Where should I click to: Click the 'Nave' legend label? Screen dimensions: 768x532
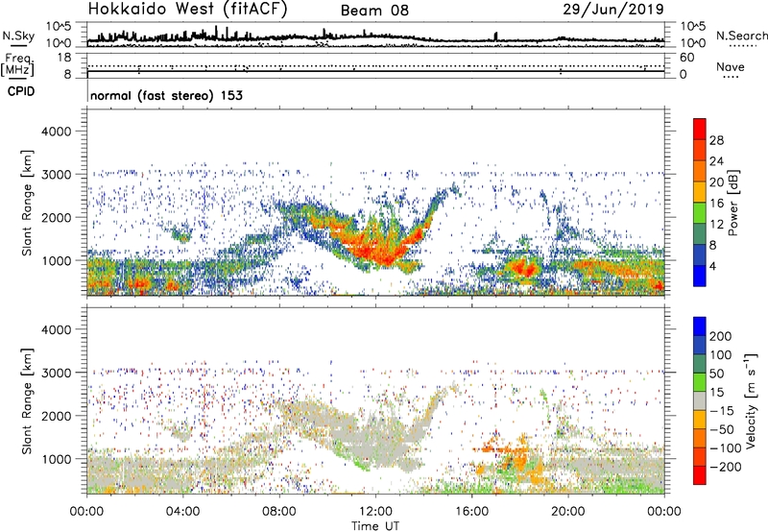coord(731,66)
